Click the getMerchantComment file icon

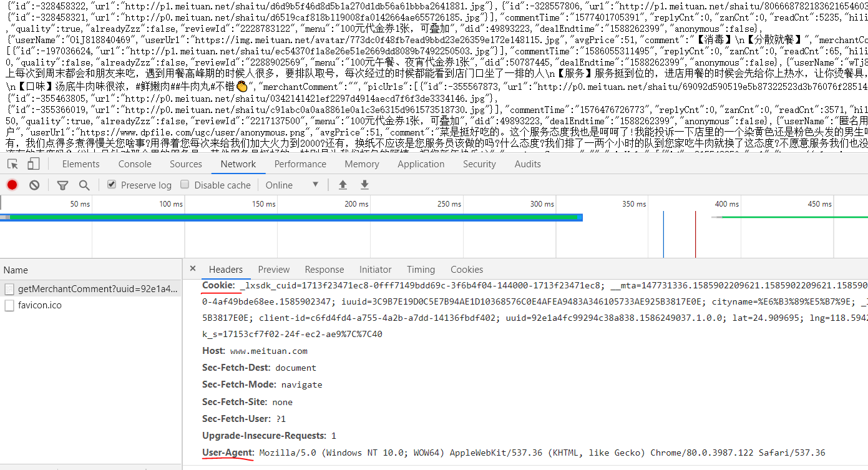[x=9, y=289]
